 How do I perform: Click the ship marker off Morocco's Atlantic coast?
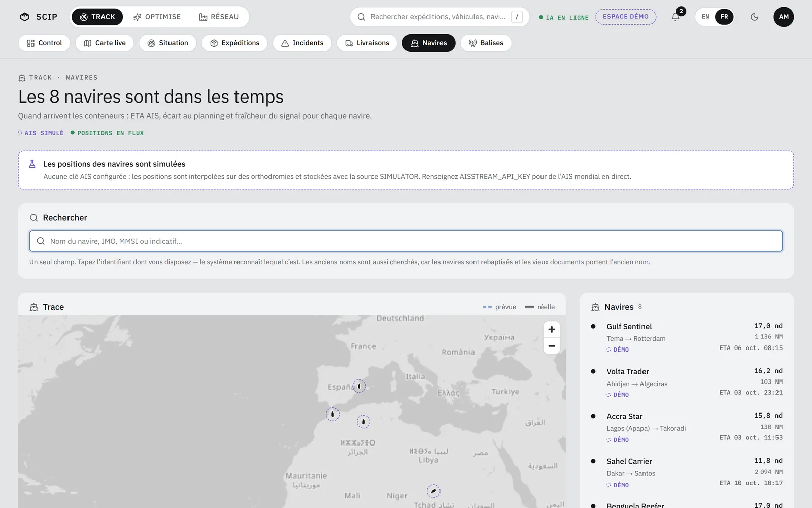pyautogui.click(x=332, y=414)
